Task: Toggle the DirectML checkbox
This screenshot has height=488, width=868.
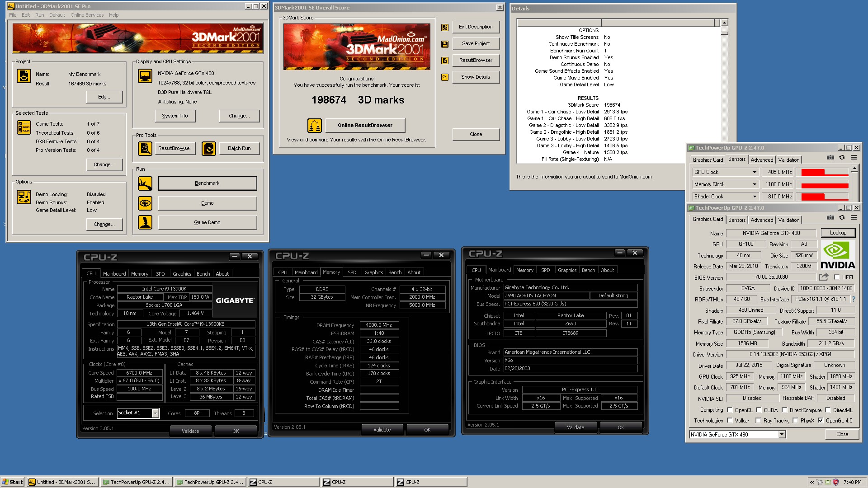Action: 828,410
